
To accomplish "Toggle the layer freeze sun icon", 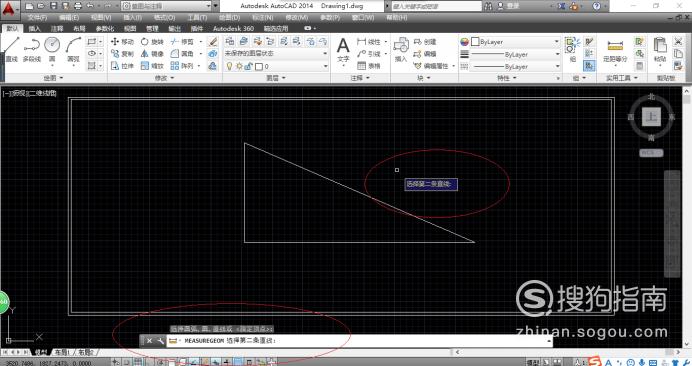I will pyautogui.click(x=239, y=66).
